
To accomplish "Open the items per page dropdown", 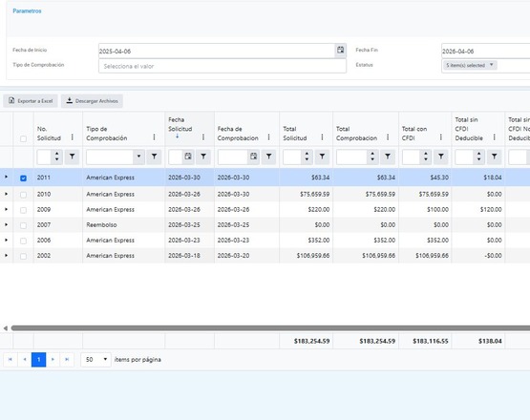I will click(95, 360).
